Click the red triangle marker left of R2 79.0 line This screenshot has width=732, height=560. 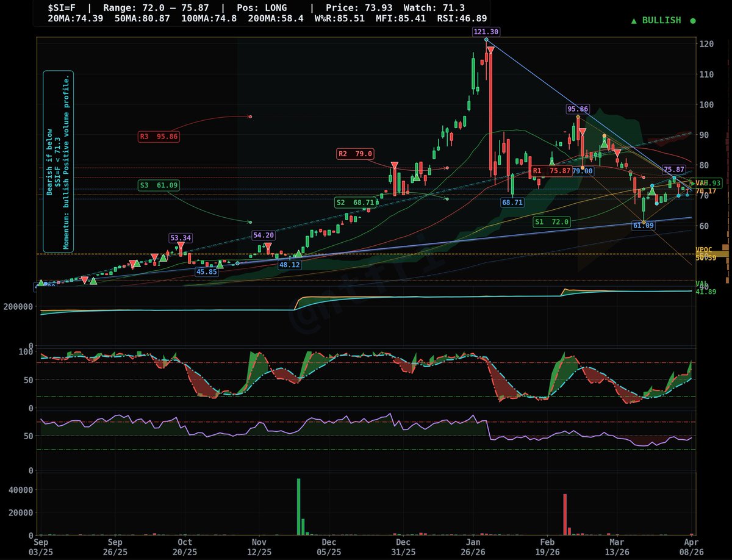pos(395,166)
